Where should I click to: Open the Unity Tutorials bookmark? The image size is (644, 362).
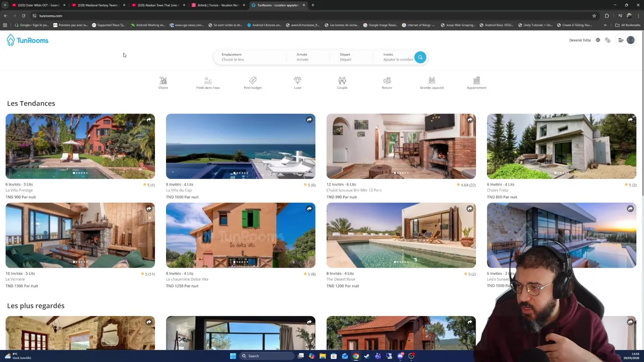coord(535,25)
